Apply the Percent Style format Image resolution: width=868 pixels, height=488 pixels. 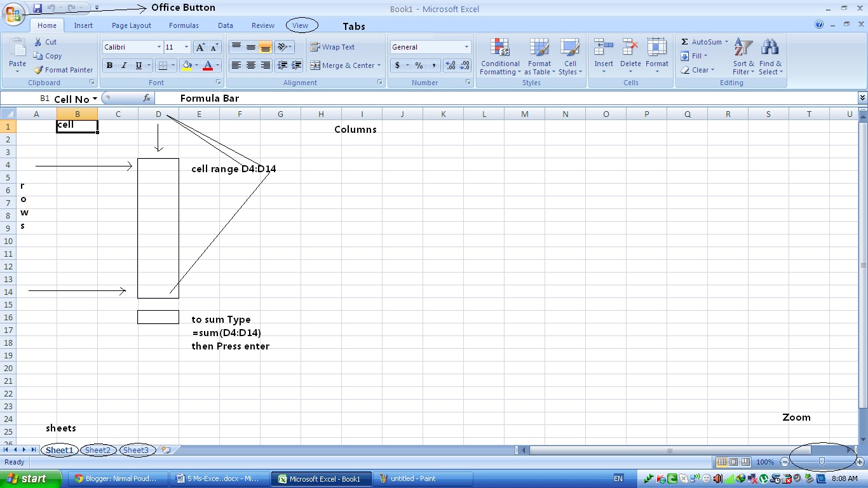click(417, 65)
